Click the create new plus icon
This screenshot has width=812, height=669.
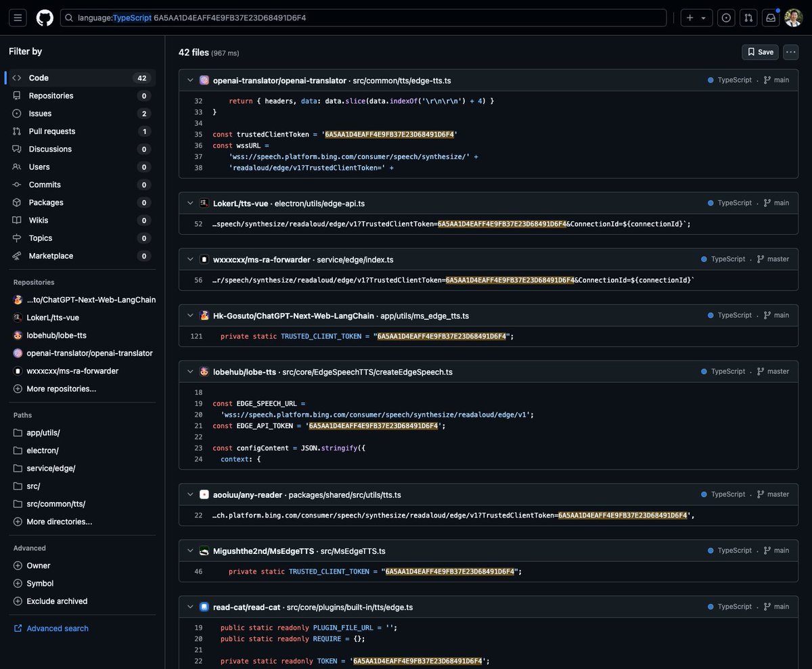click(690, 18)
